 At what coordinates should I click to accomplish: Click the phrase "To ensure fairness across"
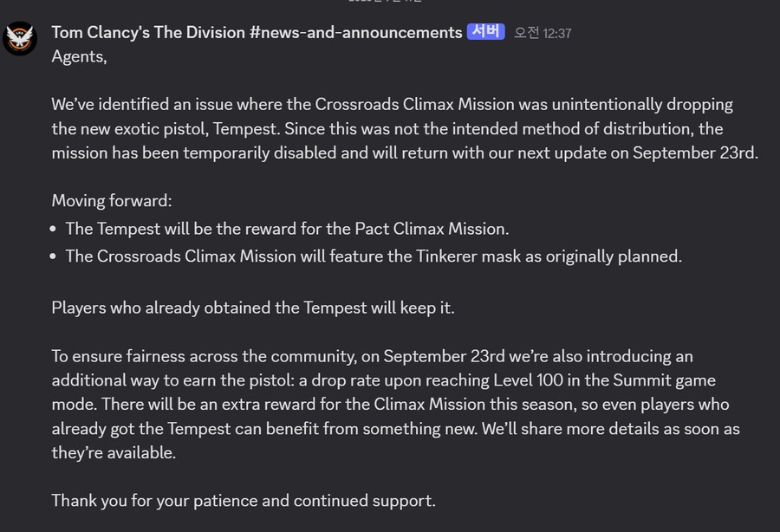(x=148, y=356)
